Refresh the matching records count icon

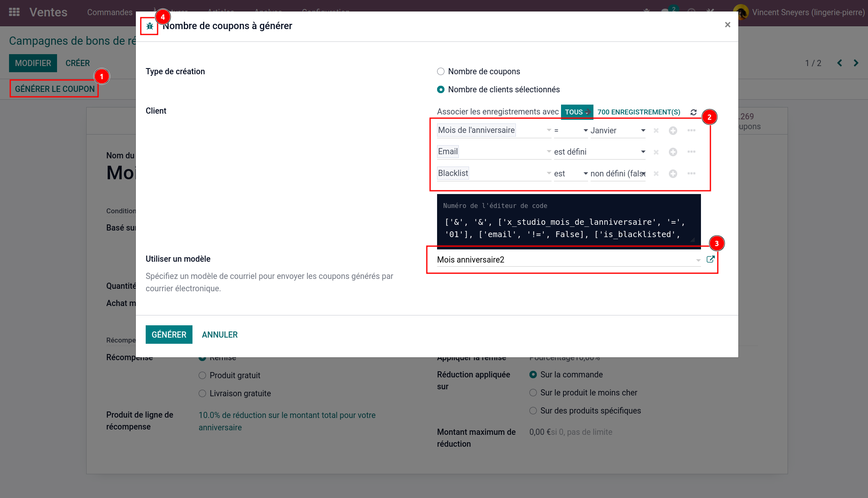693,112
